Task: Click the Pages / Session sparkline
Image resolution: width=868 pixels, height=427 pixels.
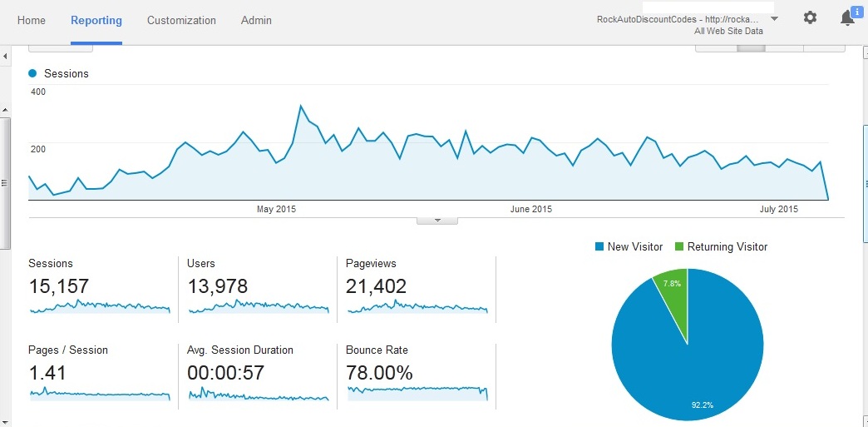Action: [x=101, y=393]
